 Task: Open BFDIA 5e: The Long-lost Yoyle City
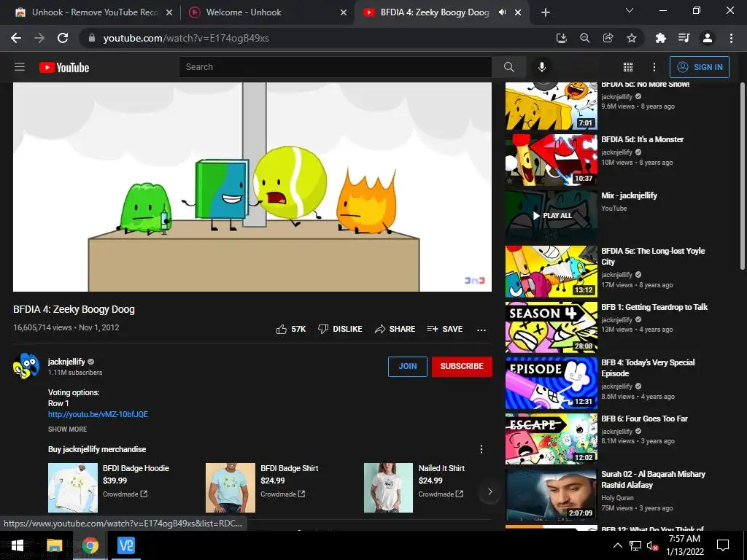tap(551, 271)
